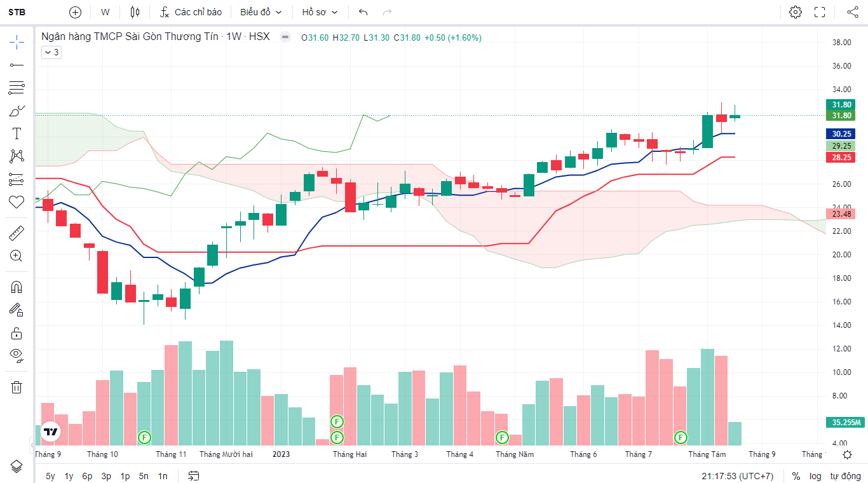
Task: Open time axis settings gear
Action: 847,454
